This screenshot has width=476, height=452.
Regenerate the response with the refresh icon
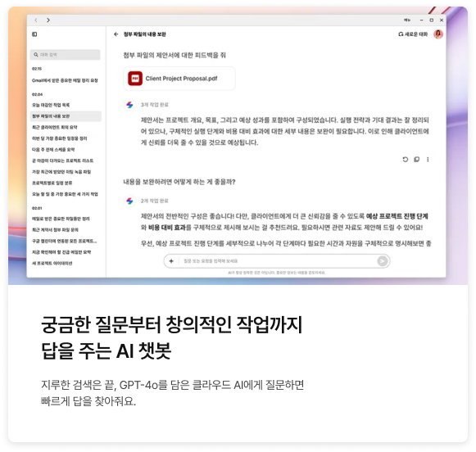(406, 159)
